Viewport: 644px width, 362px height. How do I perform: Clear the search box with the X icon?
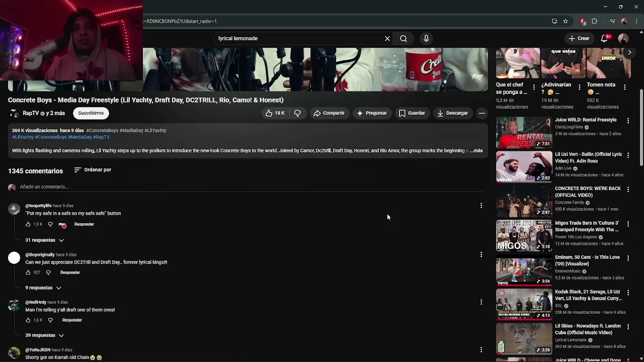tap(387, 38)
